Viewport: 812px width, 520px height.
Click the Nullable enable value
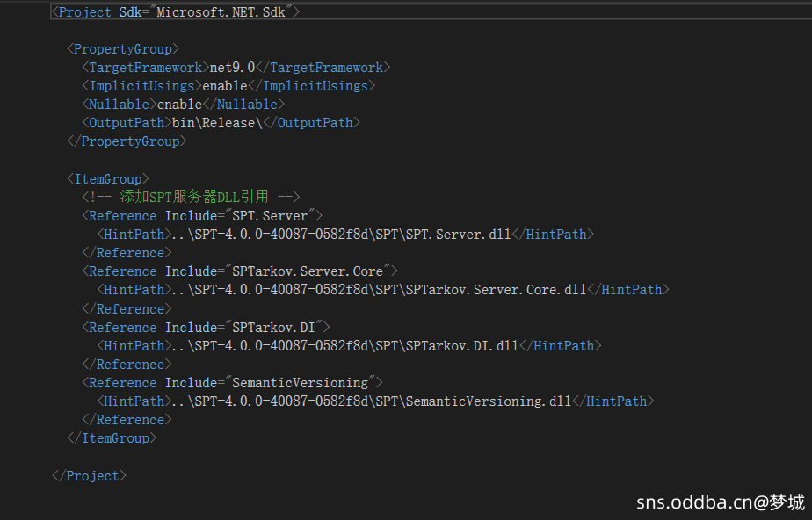pos(179,105)
